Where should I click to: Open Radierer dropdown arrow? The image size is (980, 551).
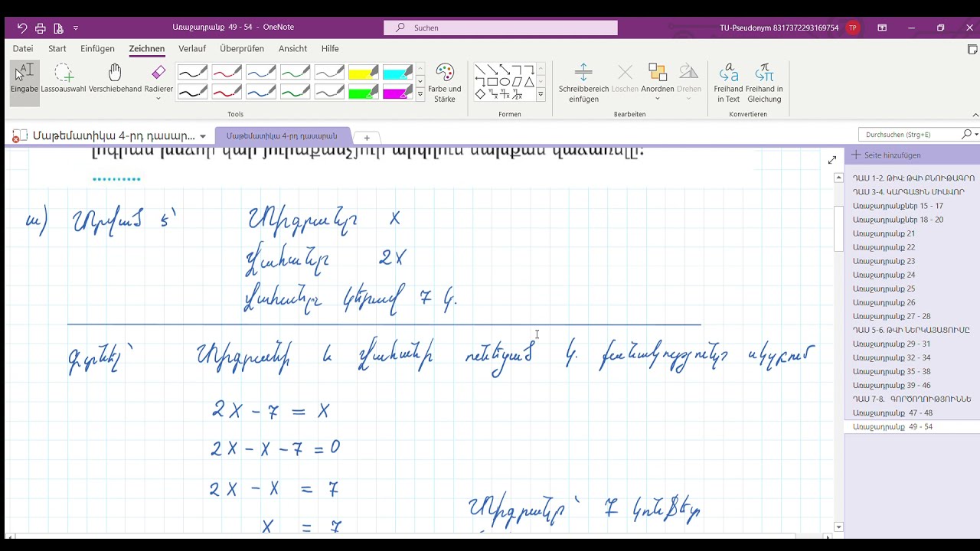(158, 98)
